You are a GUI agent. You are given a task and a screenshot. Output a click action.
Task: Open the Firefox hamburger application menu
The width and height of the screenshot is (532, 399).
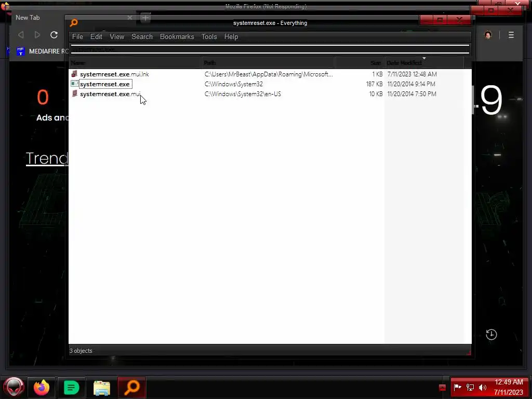[511, 35]
